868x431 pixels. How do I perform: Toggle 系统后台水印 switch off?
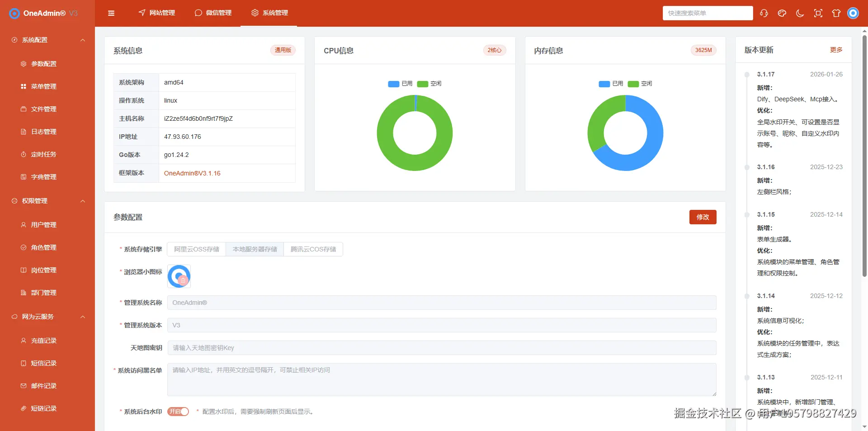[x=178, y=412]
